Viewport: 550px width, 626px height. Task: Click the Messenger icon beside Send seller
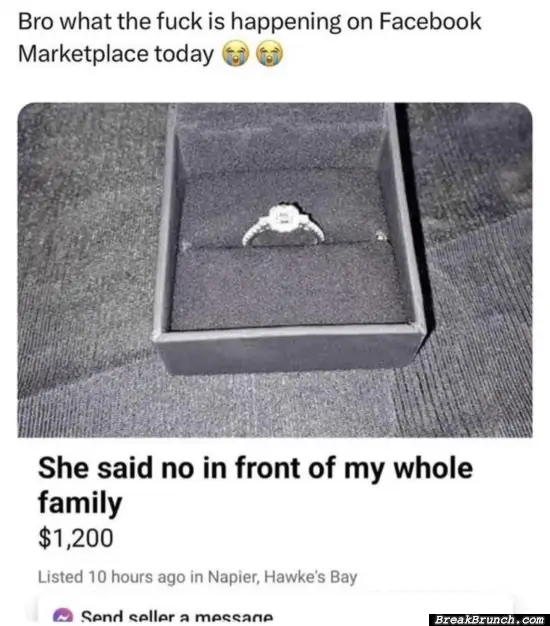click(x=63, y=617)
